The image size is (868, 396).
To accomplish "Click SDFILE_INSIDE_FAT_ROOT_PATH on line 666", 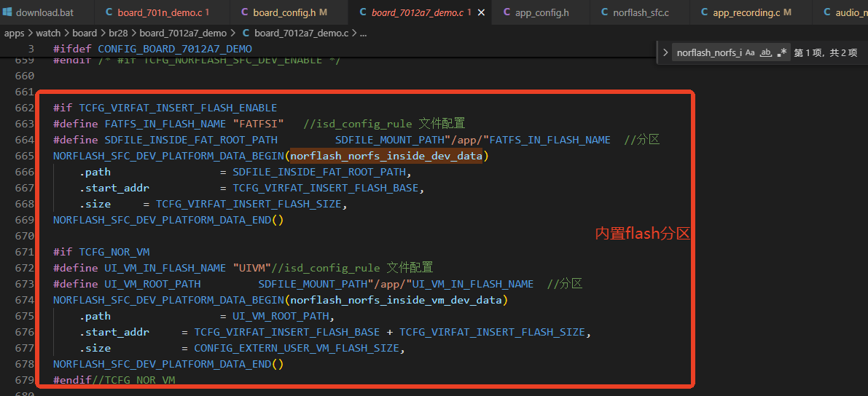I will coord(319,172).
